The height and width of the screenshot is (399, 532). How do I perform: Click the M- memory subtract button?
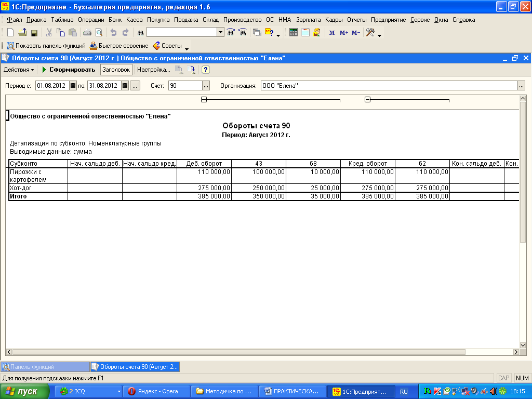coord(355,33)
